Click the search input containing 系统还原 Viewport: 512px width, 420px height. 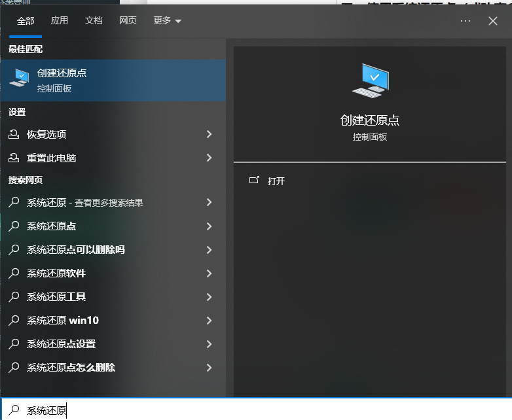256,410
